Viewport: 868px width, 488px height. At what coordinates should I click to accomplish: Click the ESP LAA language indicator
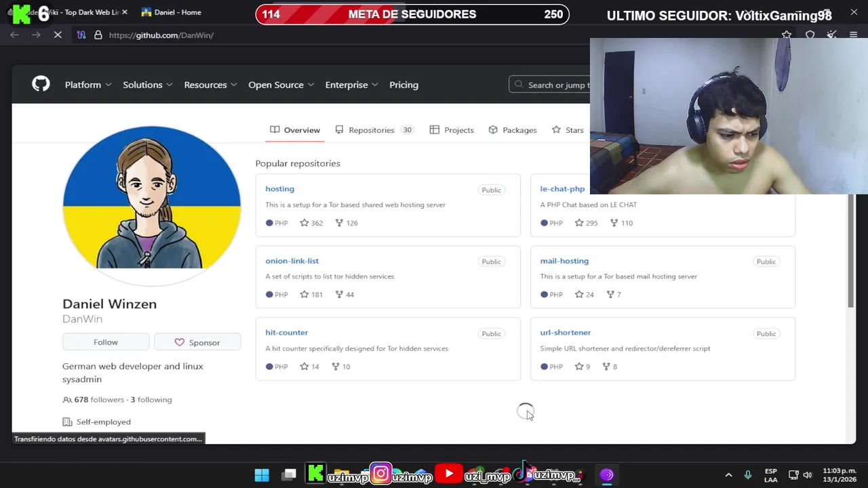coord(771,475)
